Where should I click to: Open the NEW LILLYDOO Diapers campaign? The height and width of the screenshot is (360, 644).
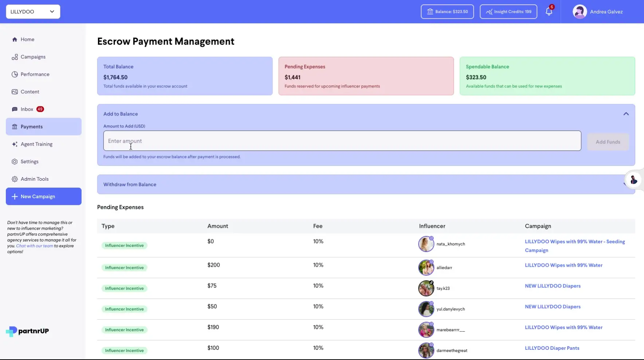552,286
